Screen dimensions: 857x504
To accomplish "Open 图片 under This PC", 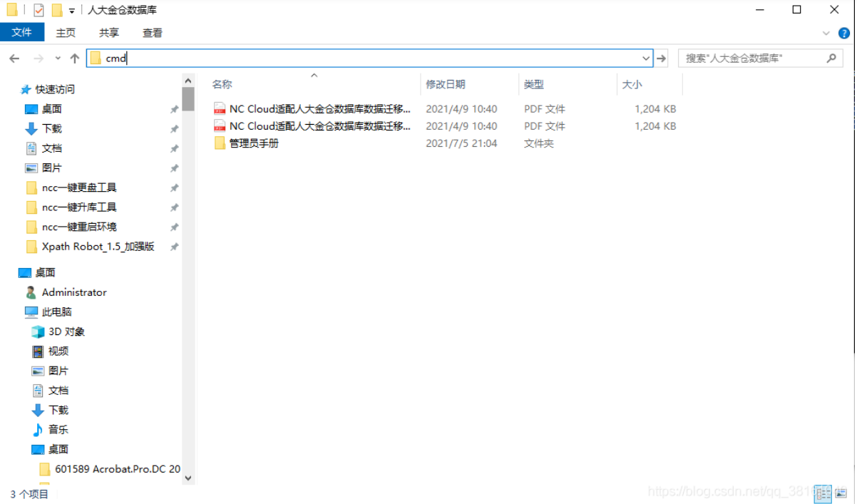I will [58, 371].
